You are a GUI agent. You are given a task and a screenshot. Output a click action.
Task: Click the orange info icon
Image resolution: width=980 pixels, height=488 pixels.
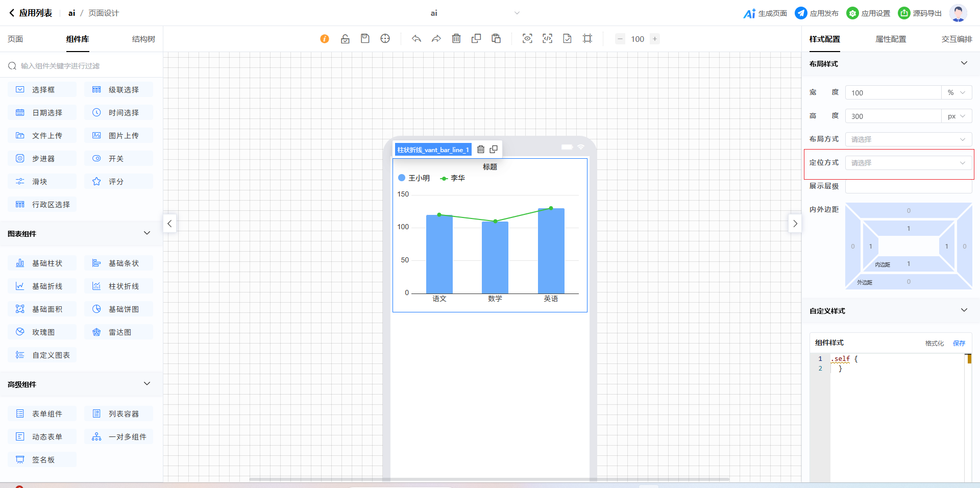(x=325, y=39)
